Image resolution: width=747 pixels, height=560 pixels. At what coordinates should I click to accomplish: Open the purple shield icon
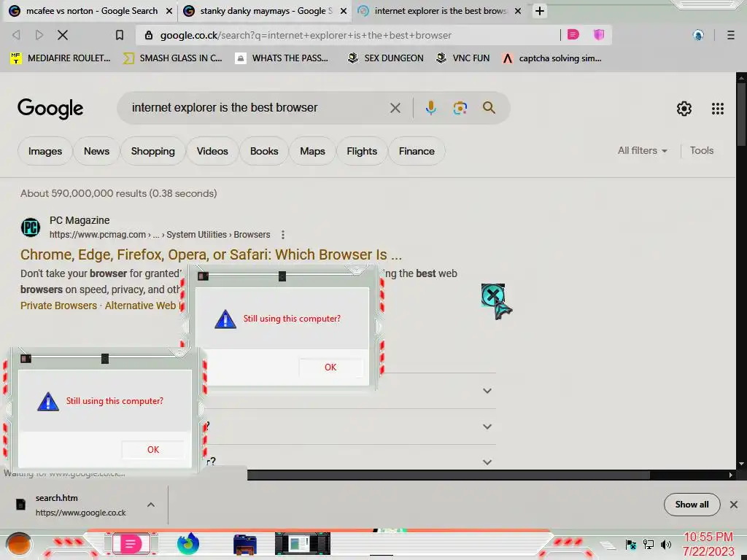(599, 34)
